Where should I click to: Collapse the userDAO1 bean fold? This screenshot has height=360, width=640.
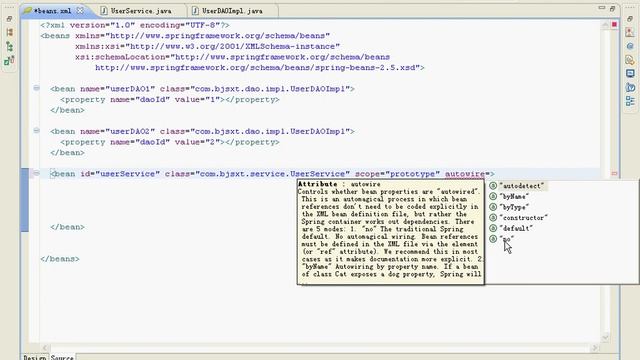[36, 88]
